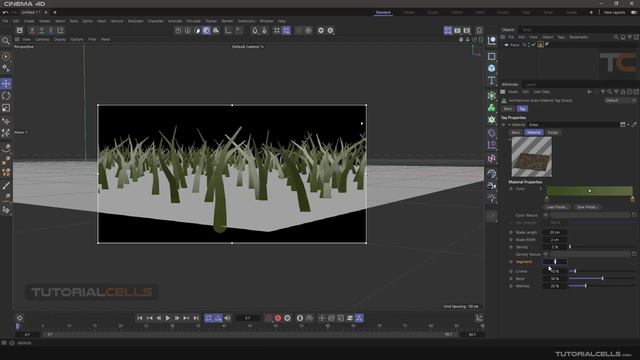The height and width of the screenshot is (360, 640).
Task: Add a Light object from the palette
Action: pos(491,198)
